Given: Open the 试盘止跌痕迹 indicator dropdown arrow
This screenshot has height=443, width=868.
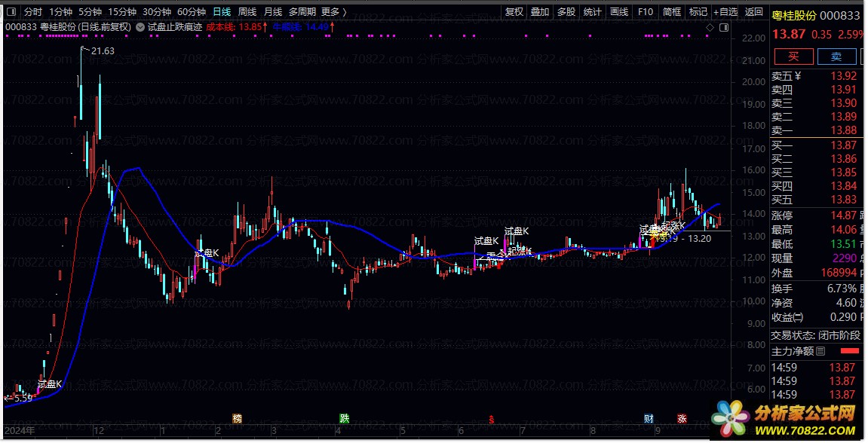Looking at the screenshot, I should pyautogui.click(x=141, y=27).
